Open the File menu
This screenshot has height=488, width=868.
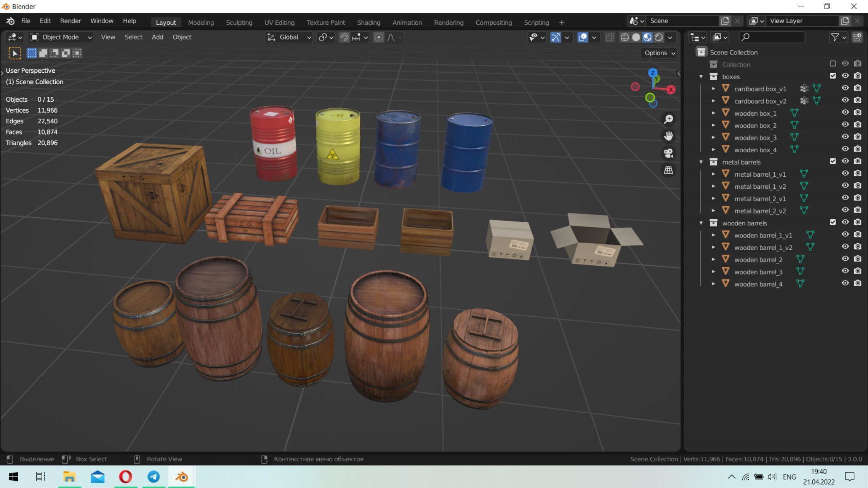click(26, 21)
